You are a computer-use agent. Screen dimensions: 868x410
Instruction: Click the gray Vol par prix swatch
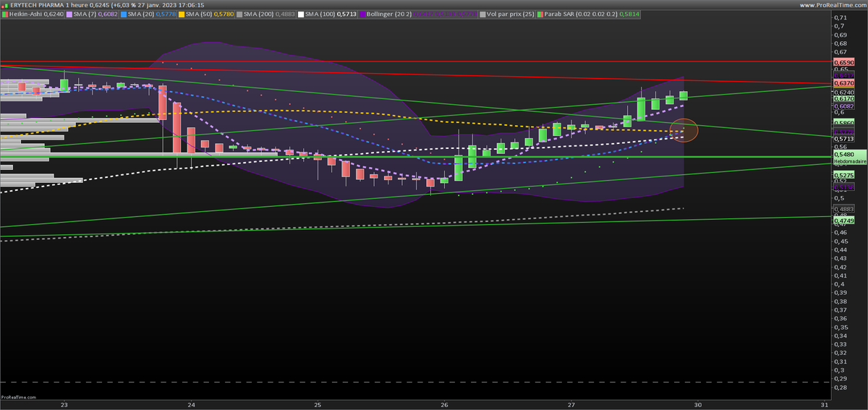click(x=482, y=14)
